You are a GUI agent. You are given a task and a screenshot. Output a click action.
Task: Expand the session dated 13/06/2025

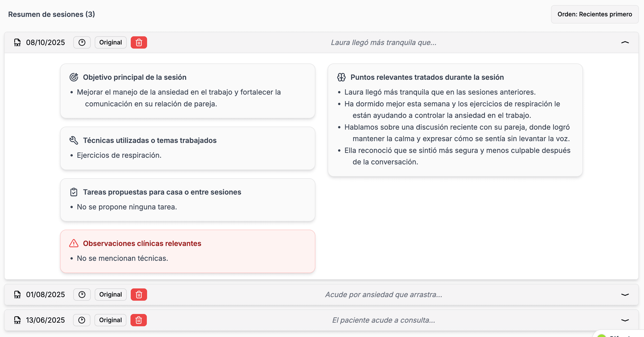[x=625, y=320]
